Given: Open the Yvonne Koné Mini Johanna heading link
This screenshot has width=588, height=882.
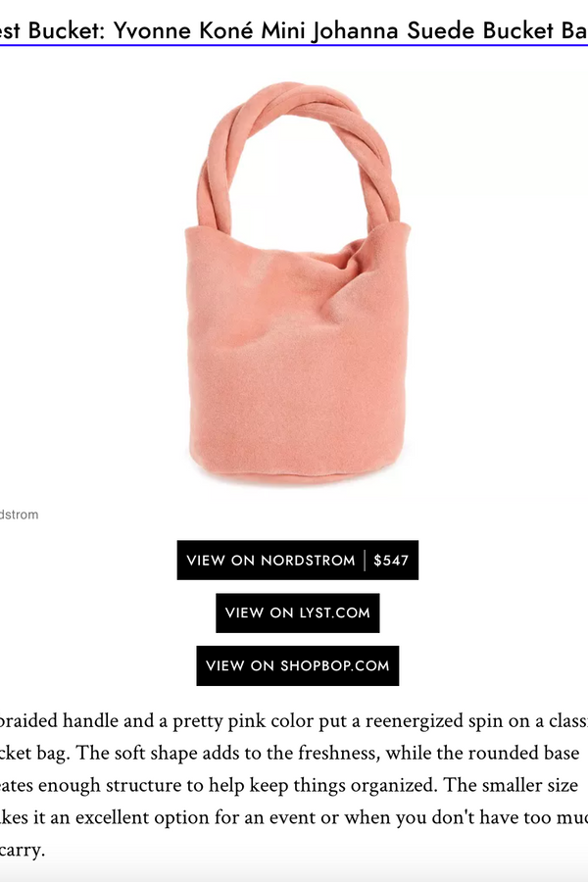Looking at the screenshot, I should click(x=294, y=29).
